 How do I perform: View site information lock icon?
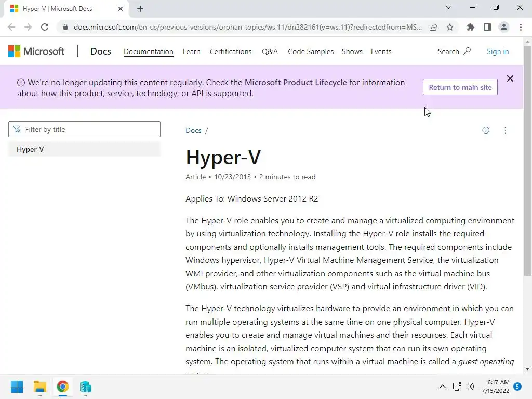click(65, 27)
